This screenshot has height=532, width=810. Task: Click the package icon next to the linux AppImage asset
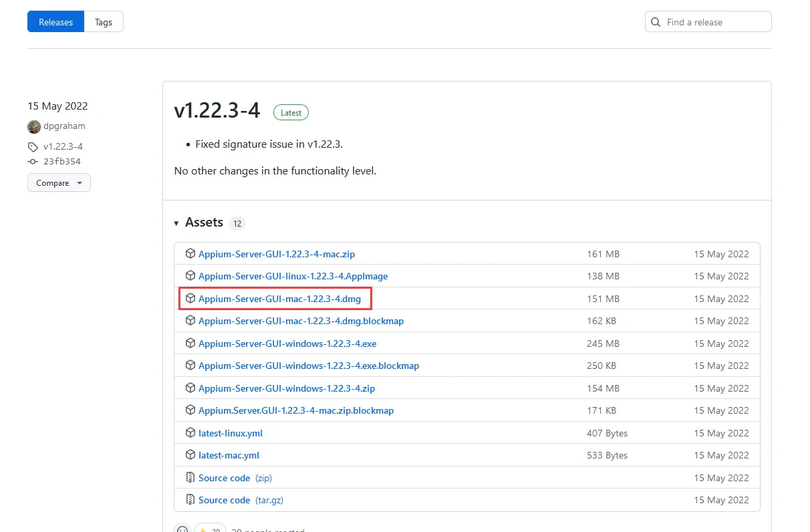(190, 276)
